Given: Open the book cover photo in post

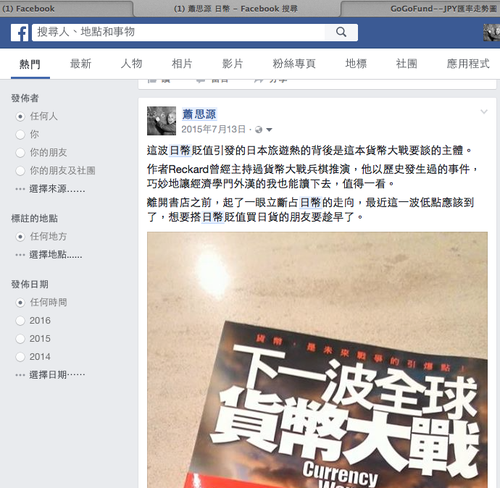Looking at the screenshot, I should [317, 360].
